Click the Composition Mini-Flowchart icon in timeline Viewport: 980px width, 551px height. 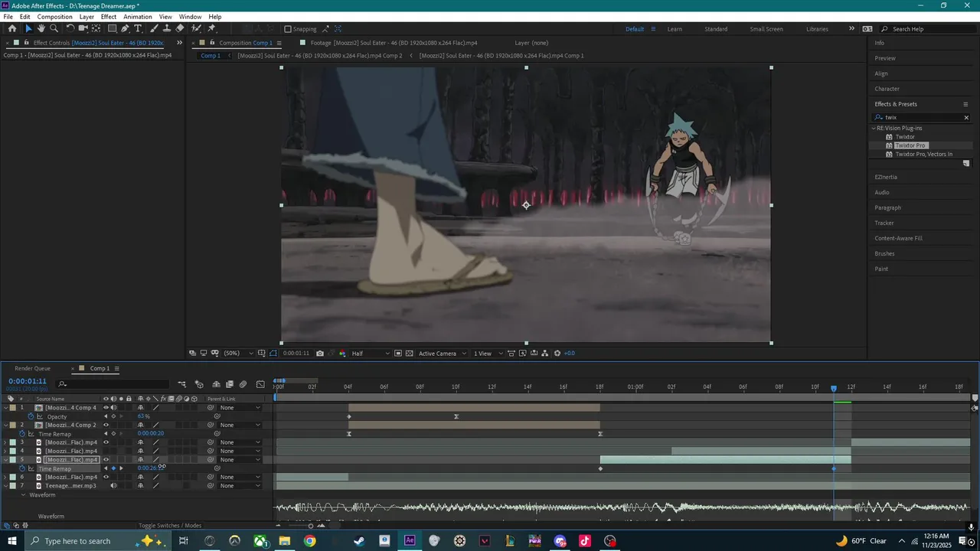pos(182,384)
